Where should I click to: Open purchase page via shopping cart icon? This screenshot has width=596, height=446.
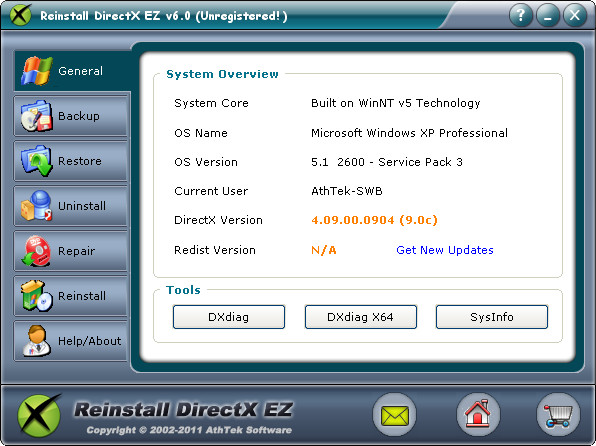558,415
